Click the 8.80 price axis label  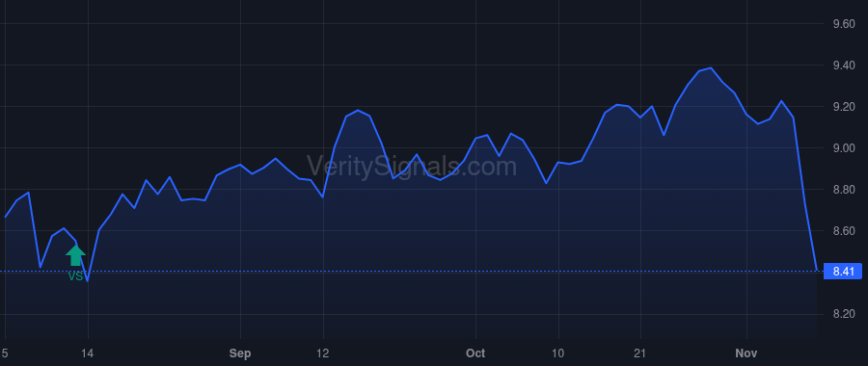844,190
